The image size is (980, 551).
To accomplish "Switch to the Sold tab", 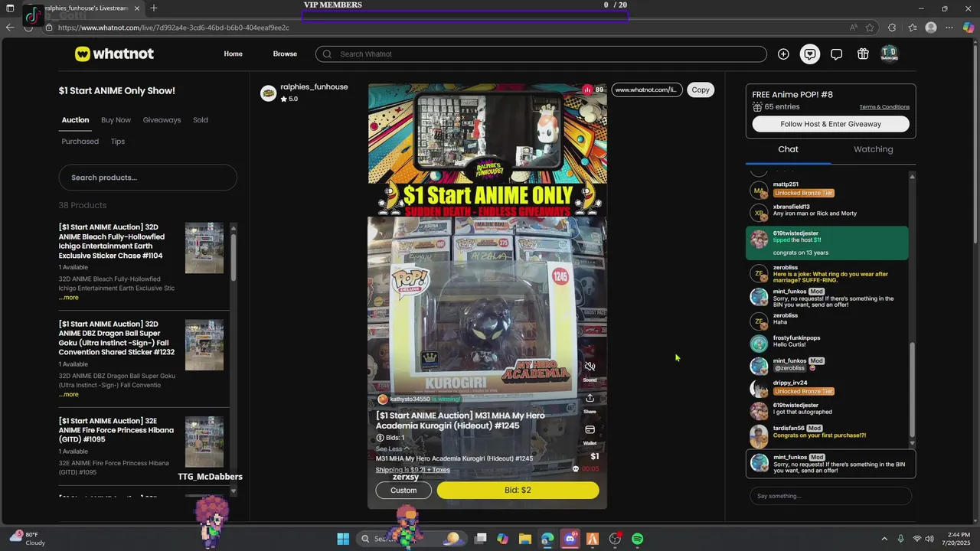I will click(x=201, y=120).
